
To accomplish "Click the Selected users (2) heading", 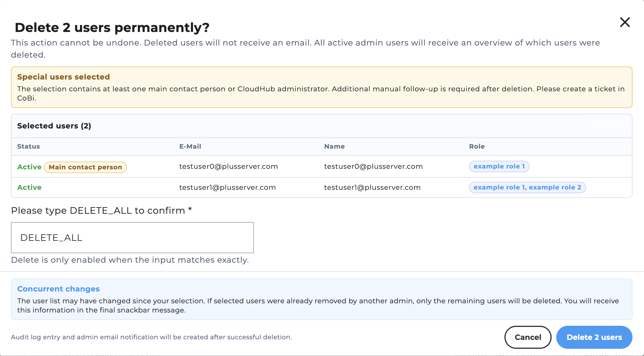I will point(54,126).
